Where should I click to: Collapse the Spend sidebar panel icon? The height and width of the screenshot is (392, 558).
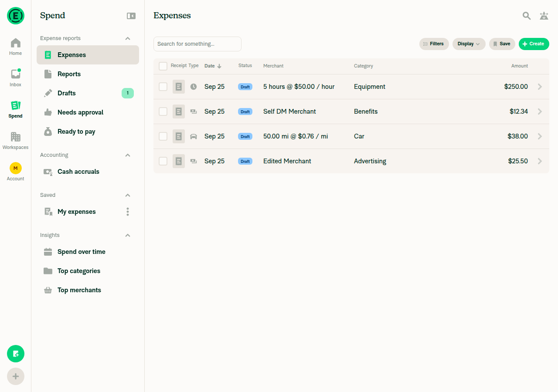coord(131,16)
